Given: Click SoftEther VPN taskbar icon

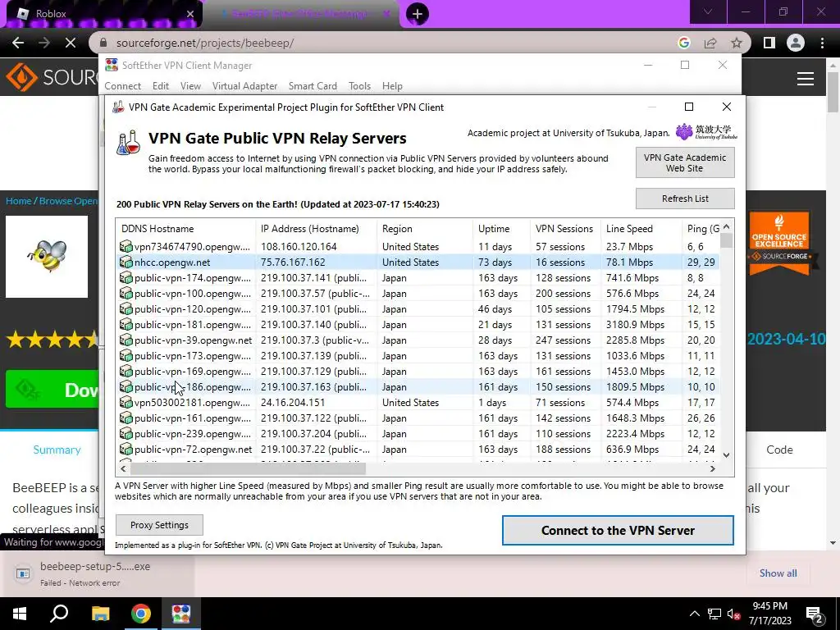Looking at the screenshot, I should [181, 614].
